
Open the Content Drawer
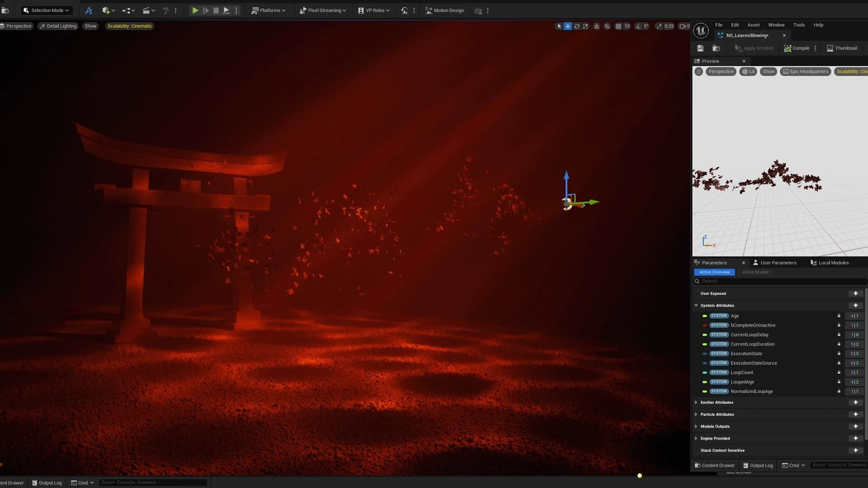[x=714, y=465]
